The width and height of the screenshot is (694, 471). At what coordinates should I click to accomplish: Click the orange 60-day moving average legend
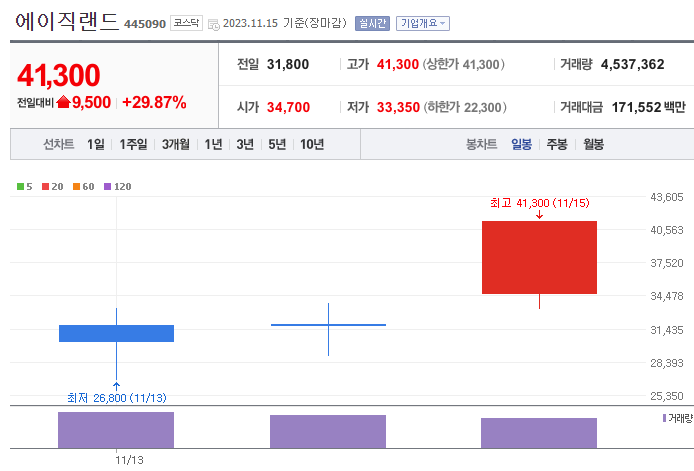[84, 186]
